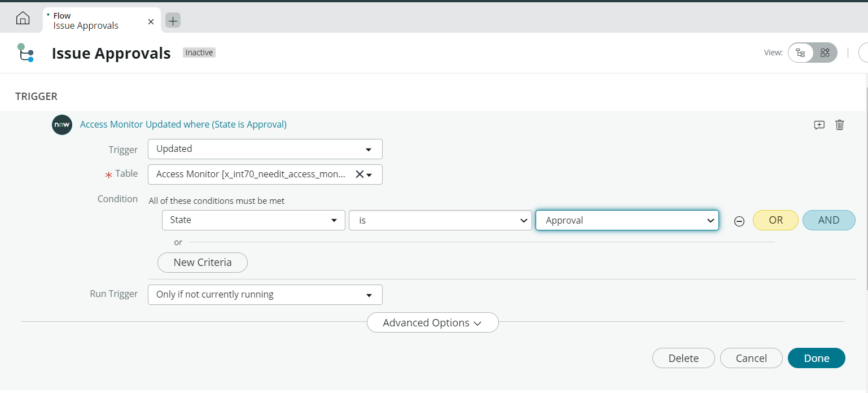
Task: Click the Issue Approvals flow logo icon
Action: pyautogui.click(x=26, y=53)
